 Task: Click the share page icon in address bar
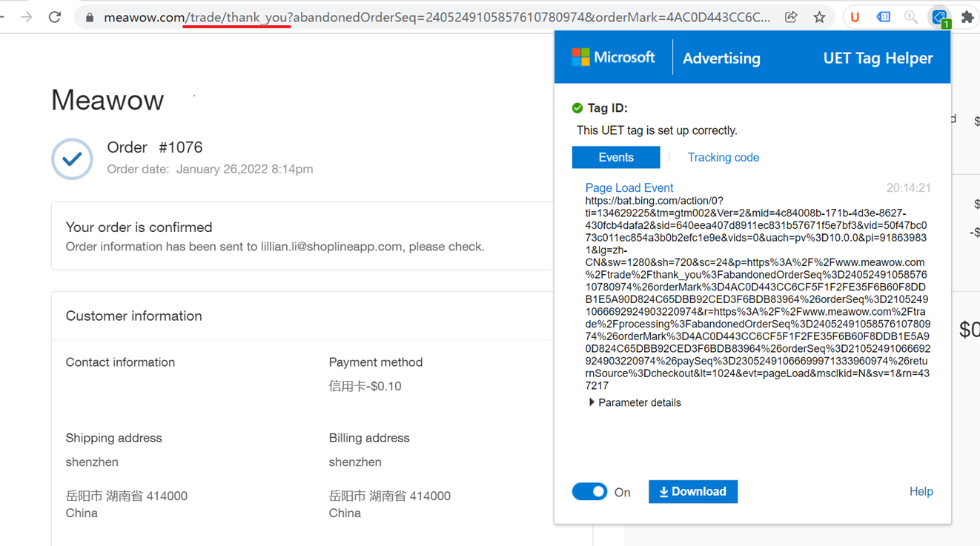pos(791,17)
